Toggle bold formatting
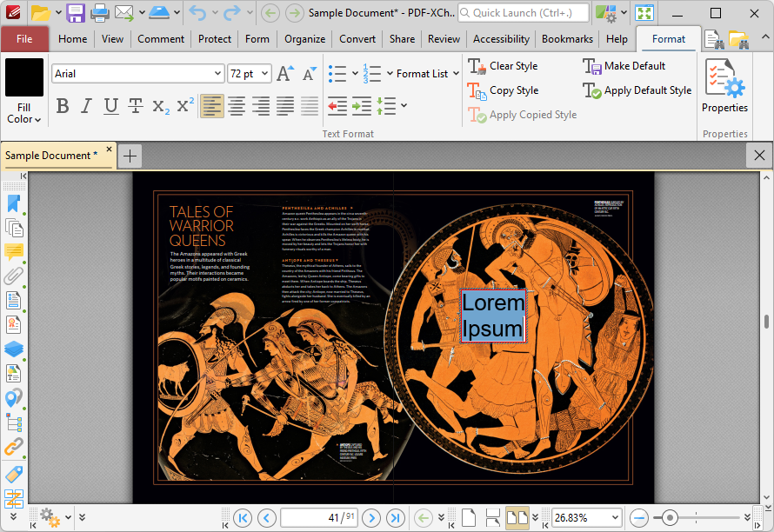Viewport: 774px width, 532px height. click(63, 105)
